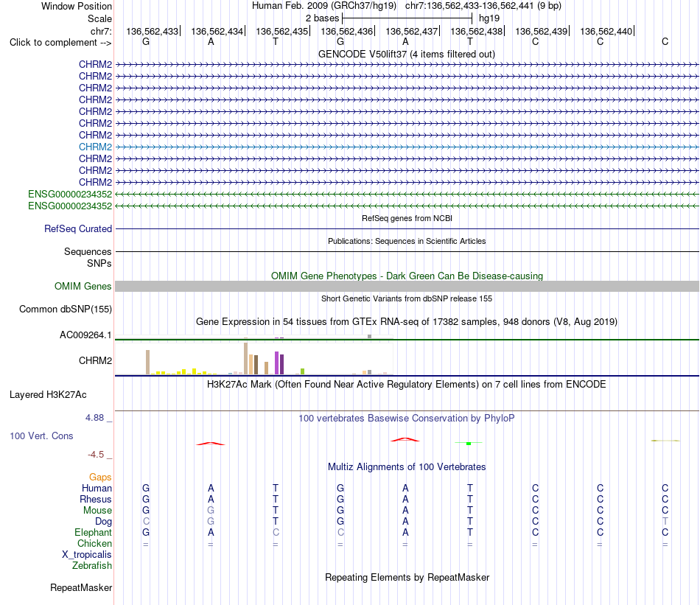The height and width of the screenshot is (605, 700).
Task: Click the orange 'Gaps' label
Action: click(x=100, y=478)
